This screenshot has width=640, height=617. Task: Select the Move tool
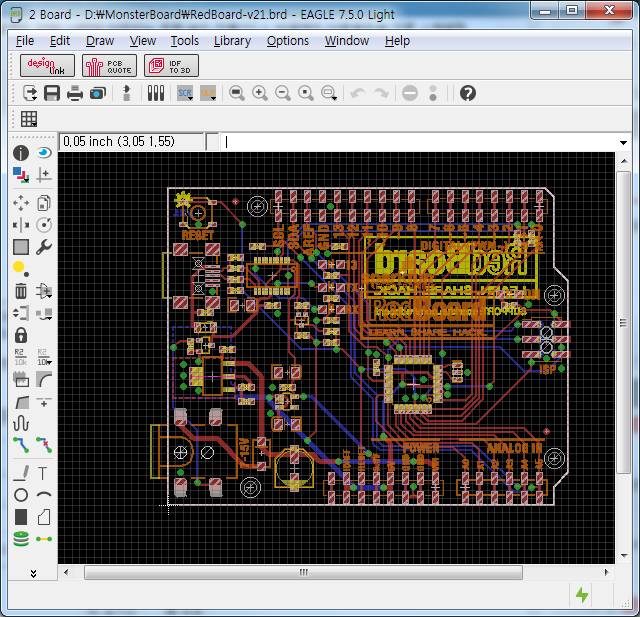(21, 203)
